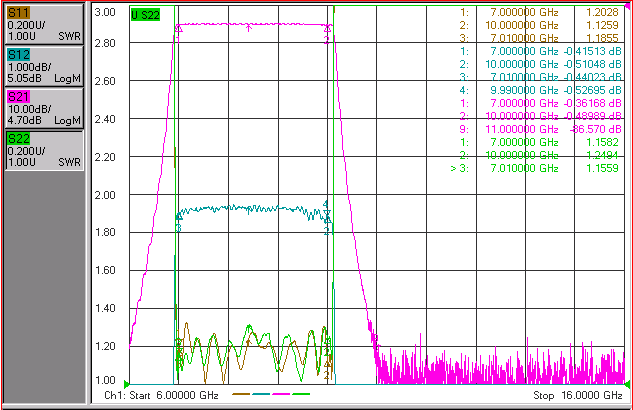The image size is (633, 410).
Task: Click the 3.00 top scale value on Y axis
Action: (105, 12)
